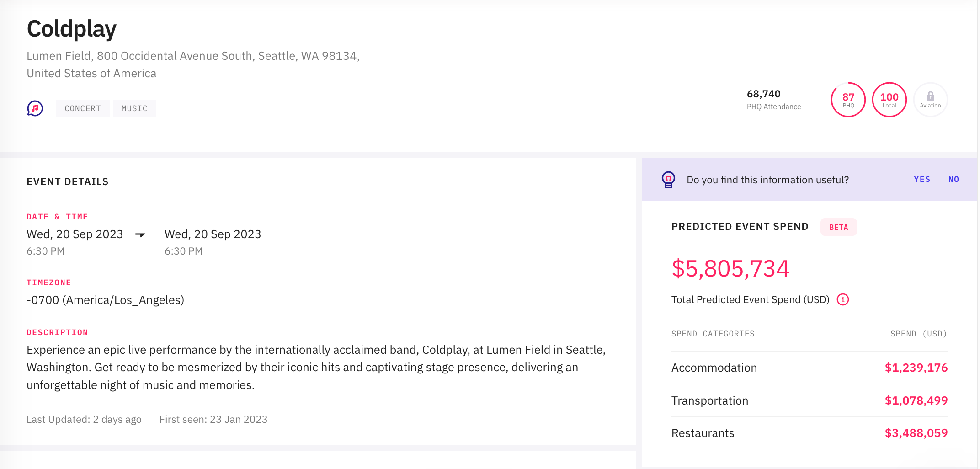Answer YES to the usefulness question

922,179
